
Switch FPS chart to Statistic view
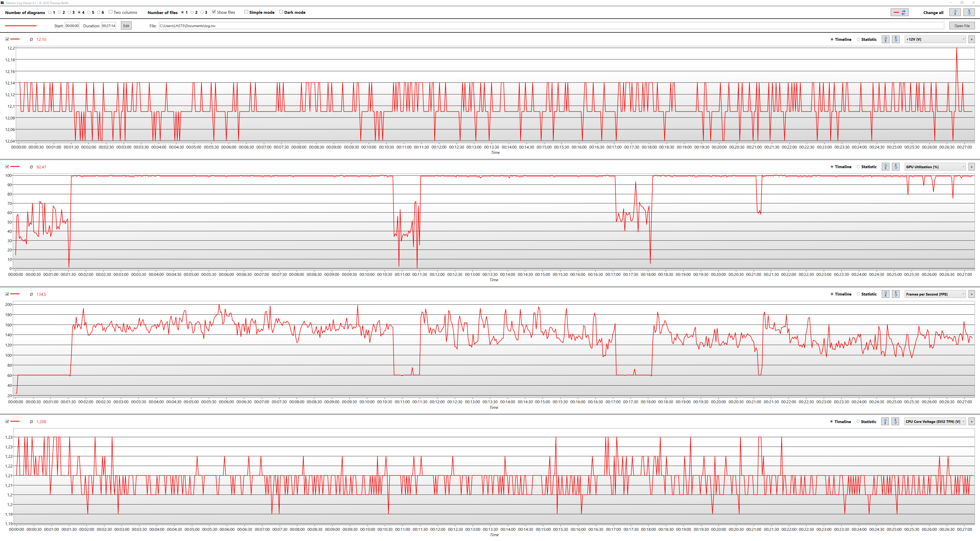coord(858,294)
